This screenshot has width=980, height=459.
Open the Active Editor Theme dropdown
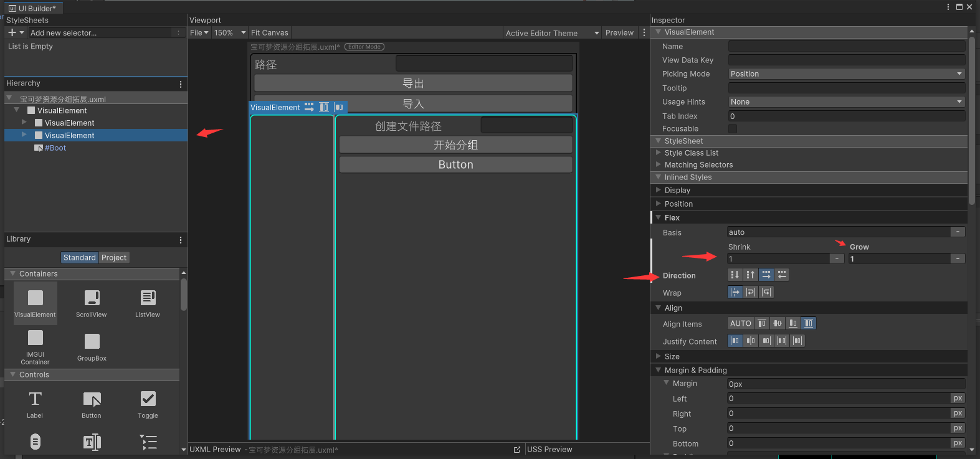click(x=552, y=33)
